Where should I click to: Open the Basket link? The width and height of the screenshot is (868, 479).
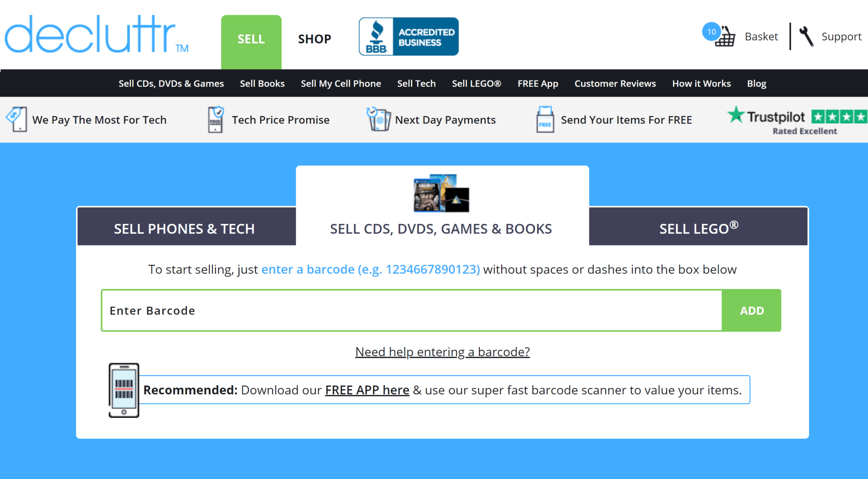pos(761,36)
